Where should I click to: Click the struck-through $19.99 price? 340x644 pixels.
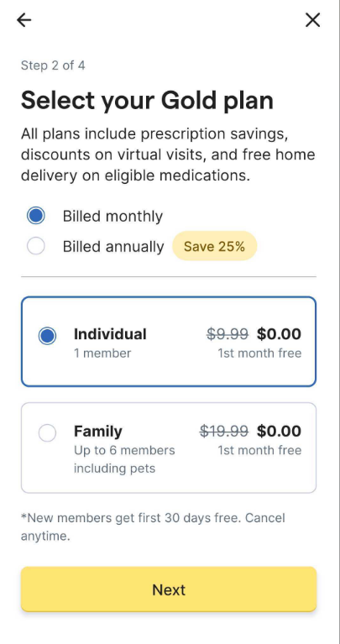(x=224, y=431)
